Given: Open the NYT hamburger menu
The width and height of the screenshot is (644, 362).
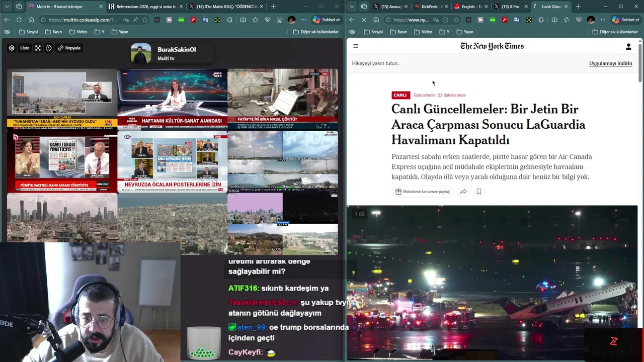Looking at the screenshot, I should click(x=356, y=46).
